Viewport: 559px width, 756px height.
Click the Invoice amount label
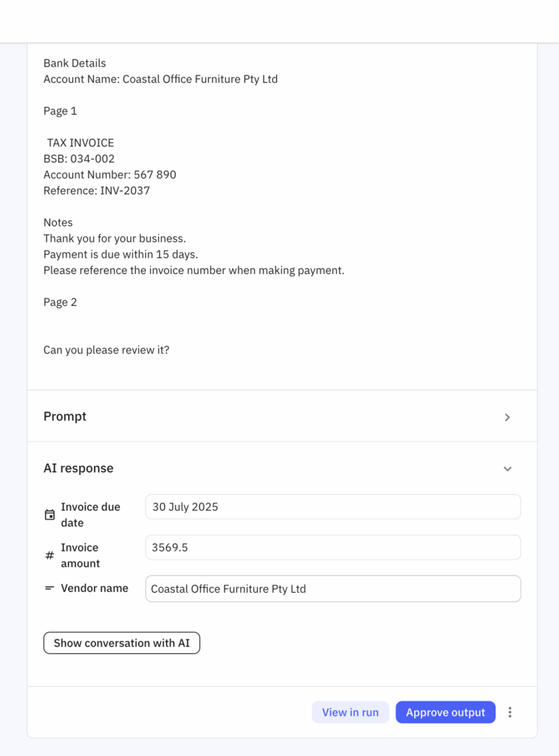(x=80, y=555)
